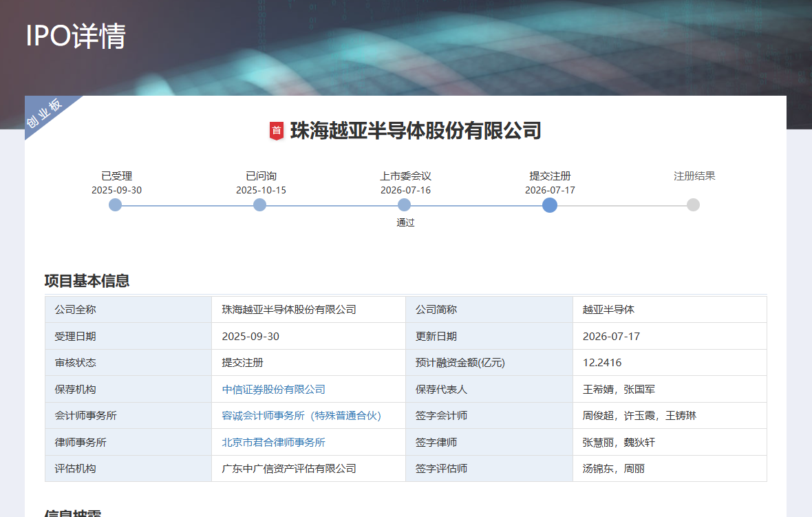The image size is (812, 517).
Task: Select the grey 注册结果 timeline node
Action: coord(693,205)
